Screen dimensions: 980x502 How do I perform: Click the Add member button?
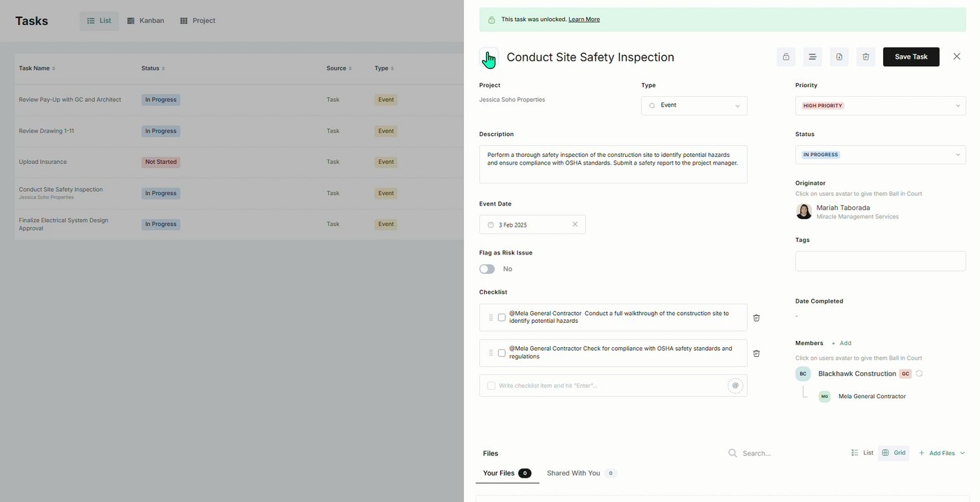pos(841,343)
